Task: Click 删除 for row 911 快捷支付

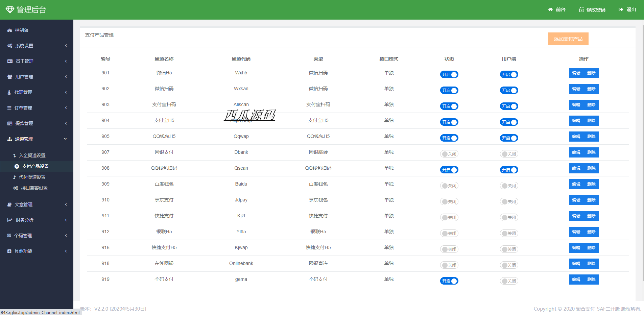Action: [x=591, y=216]
